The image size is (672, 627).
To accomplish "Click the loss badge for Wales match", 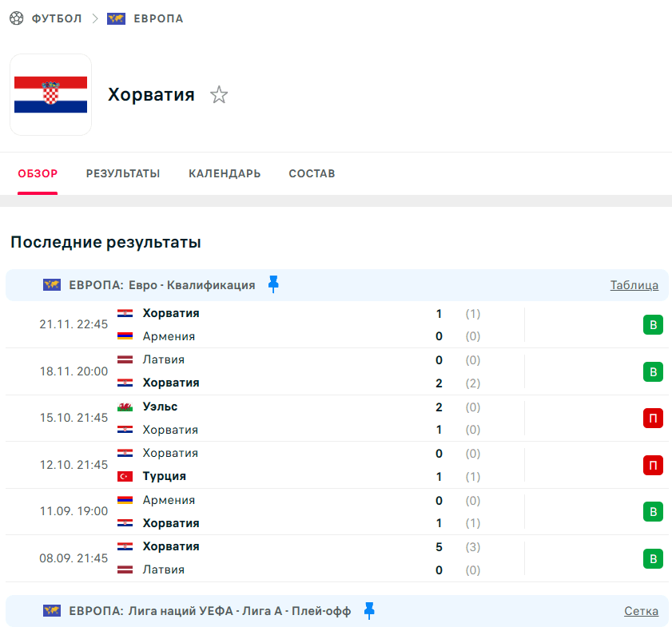I will (x=653, y=418).
